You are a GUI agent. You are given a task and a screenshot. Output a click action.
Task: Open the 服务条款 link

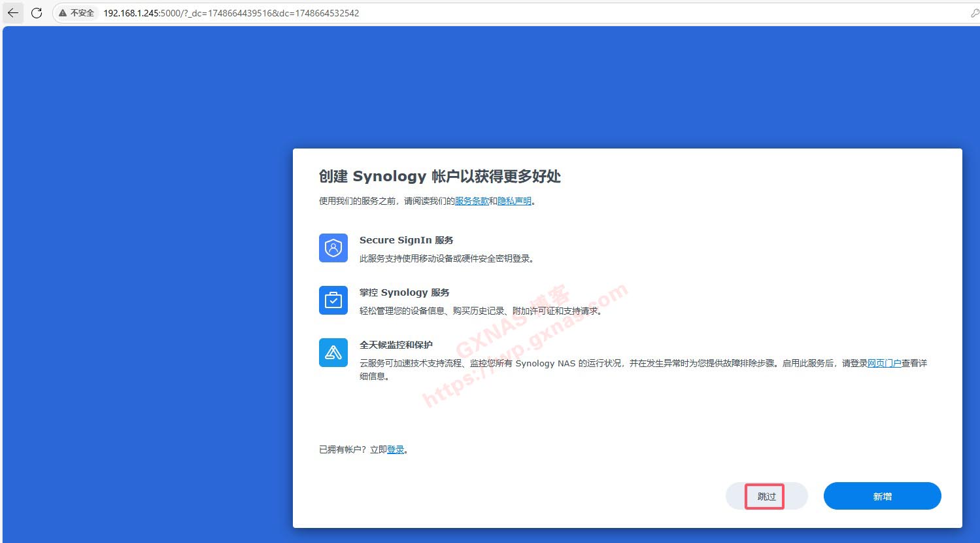click(471, 201)
